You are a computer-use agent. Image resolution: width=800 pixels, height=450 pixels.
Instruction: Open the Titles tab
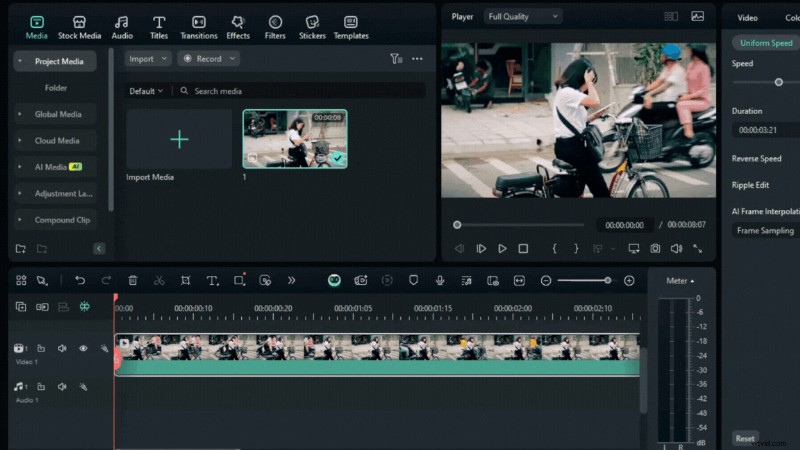tap(159, 28)
